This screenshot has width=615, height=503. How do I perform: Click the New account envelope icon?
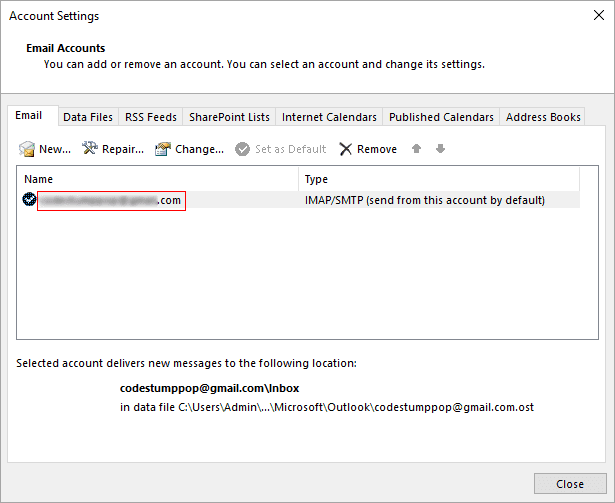coord(27,149)
